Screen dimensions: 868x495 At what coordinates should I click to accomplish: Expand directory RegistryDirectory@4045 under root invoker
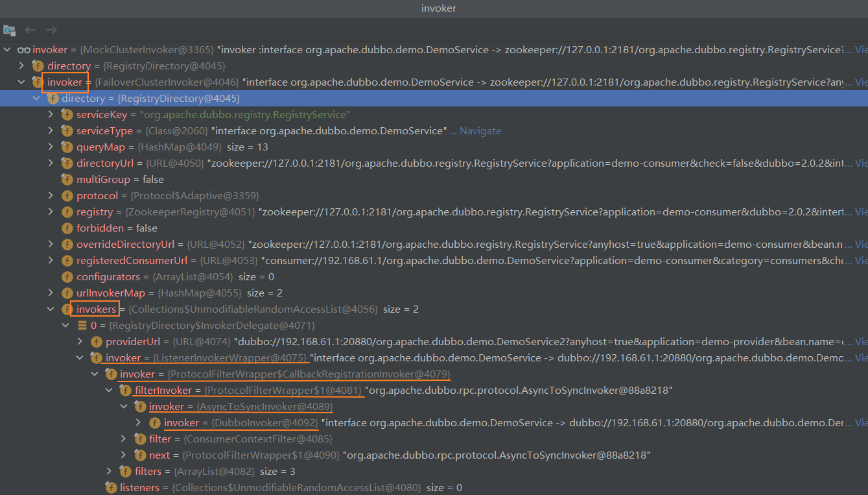[x=21, y=66]
